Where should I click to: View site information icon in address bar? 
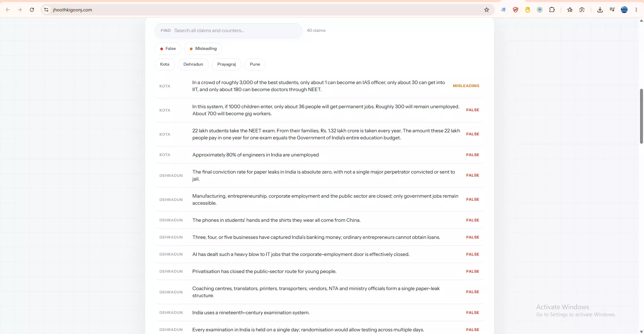(47, 10)
